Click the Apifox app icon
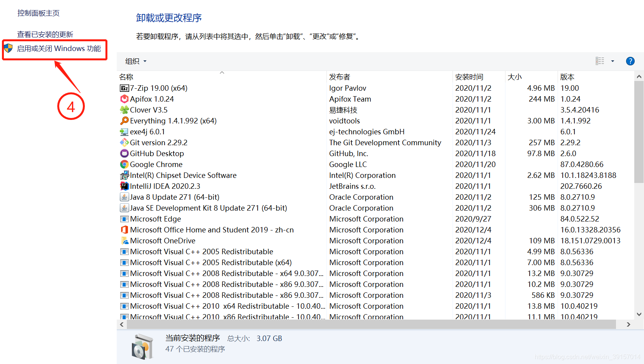Image resolution: width=644 pixels, height=364 pixels. pos(124,99)
